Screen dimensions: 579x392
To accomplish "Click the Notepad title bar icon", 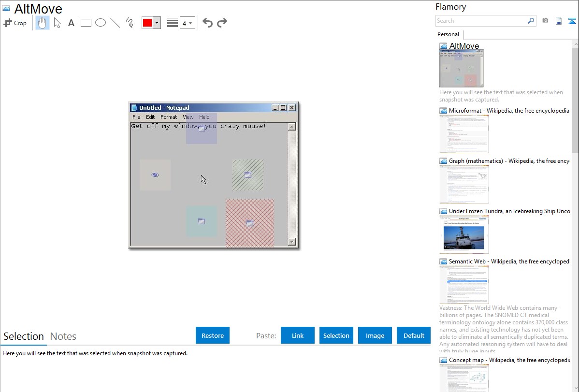I will (x=134, y=108).
